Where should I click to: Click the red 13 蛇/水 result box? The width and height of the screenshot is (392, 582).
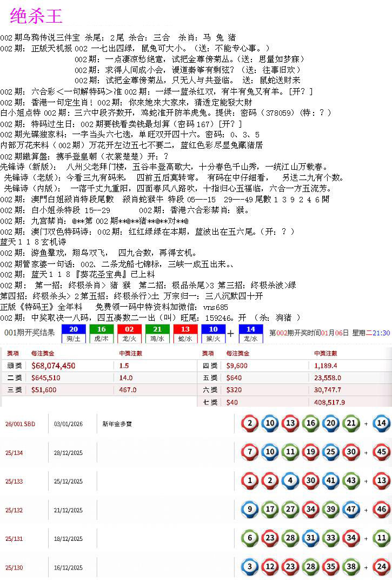pyautogui.click(x=185, y=334)
